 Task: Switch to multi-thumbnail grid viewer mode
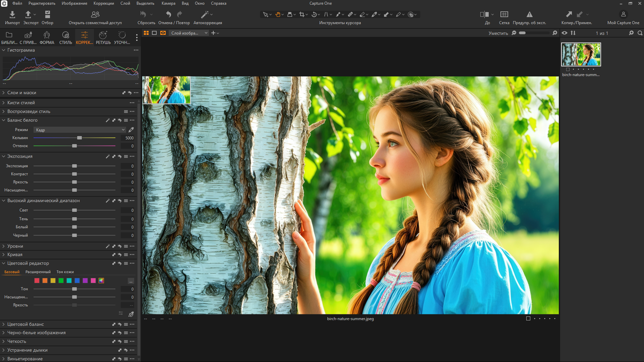click(146, 33)
